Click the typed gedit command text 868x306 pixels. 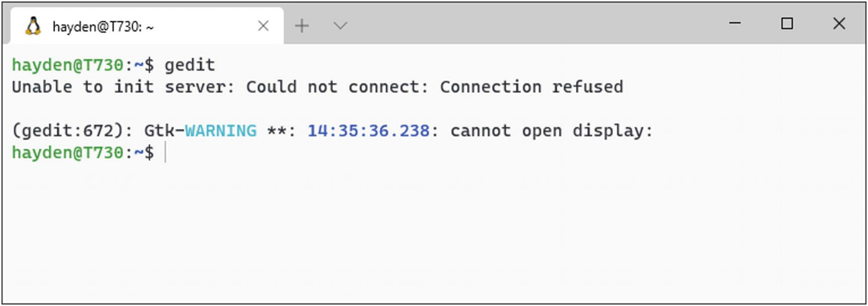190,65
